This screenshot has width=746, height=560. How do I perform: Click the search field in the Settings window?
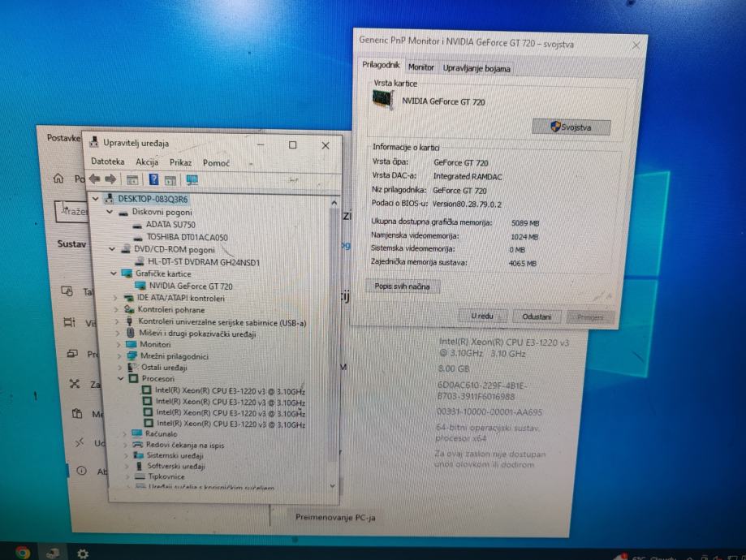pyautogui.click(x=72, y=211)
